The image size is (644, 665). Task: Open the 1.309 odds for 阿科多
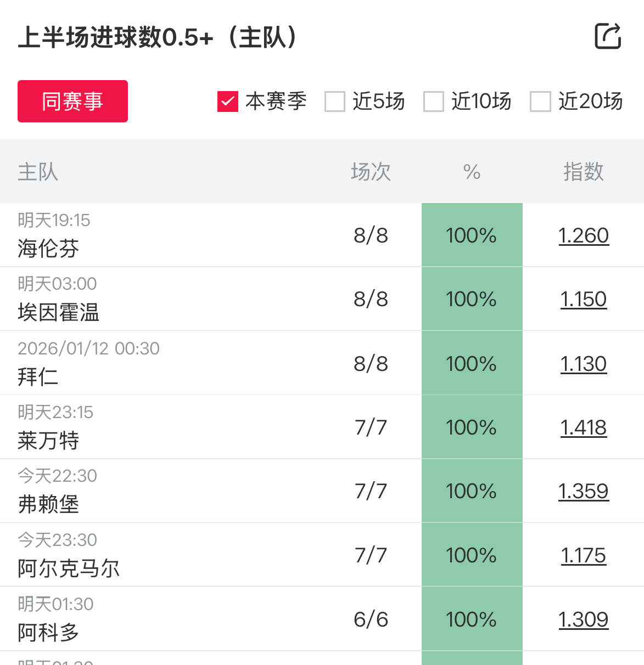click(x=583, y=619)
